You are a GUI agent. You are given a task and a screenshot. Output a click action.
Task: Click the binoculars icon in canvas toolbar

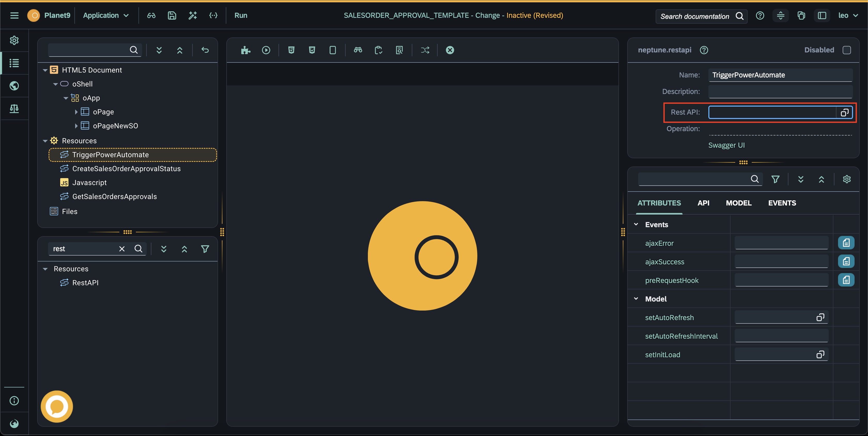click(358, 50)
